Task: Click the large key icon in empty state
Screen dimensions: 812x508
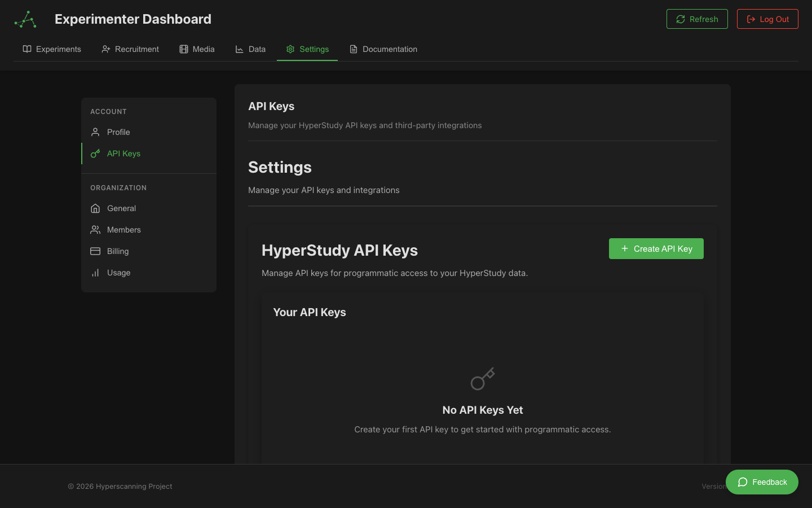Action: [482, 378]
